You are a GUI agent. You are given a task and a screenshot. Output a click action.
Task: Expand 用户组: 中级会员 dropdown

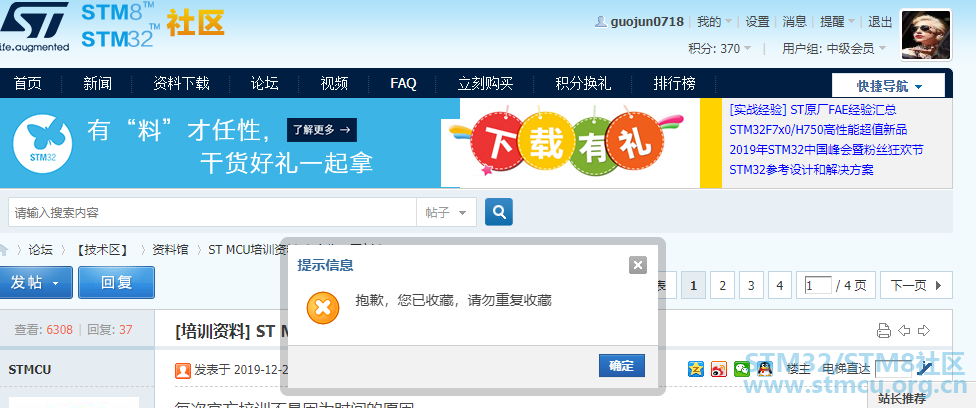coord(834,49)
